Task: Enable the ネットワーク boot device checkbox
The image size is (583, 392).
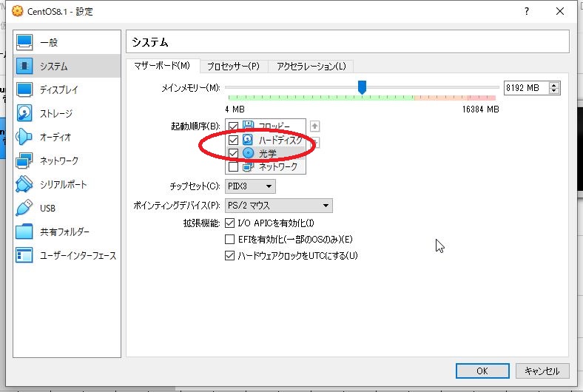Action: [233, 167]
